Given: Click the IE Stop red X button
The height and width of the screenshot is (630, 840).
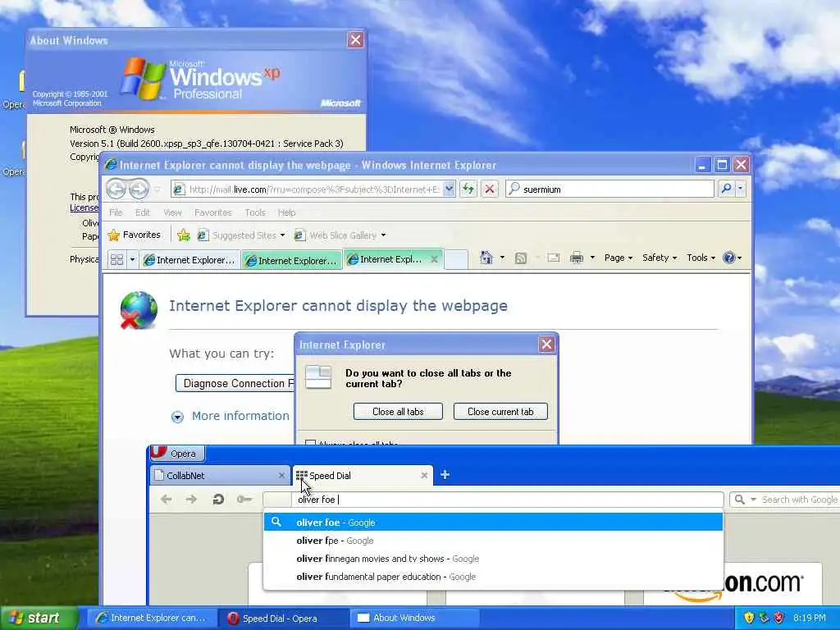Looking at the screenshot, I should pyautogui.click(x=489, y=189).
